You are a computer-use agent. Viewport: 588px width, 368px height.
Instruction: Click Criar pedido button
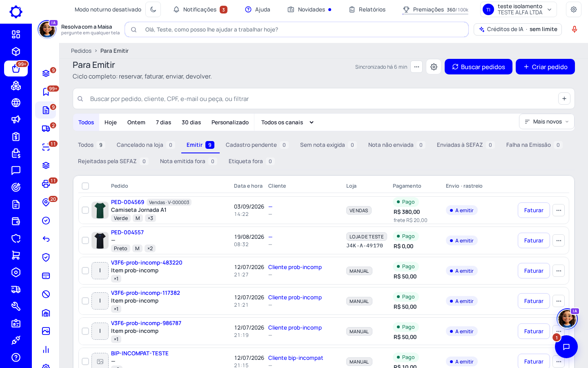coord(545,67)
